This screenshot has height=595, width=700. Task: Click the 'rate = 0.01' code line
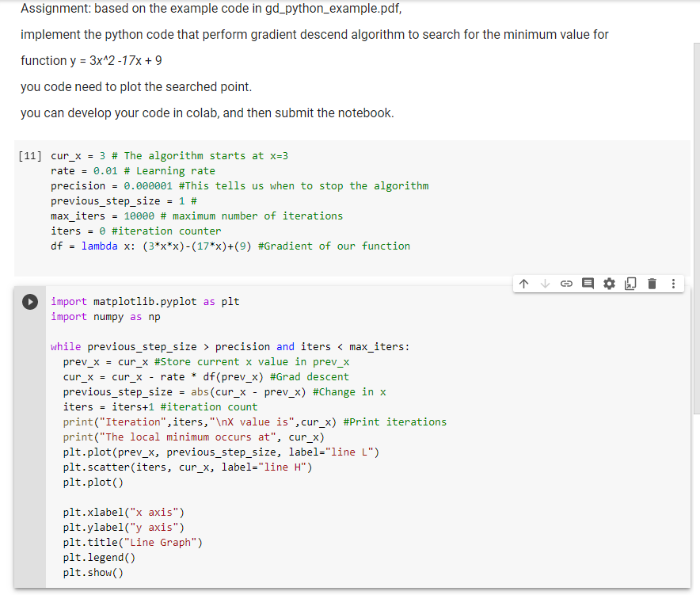point(132,171)
